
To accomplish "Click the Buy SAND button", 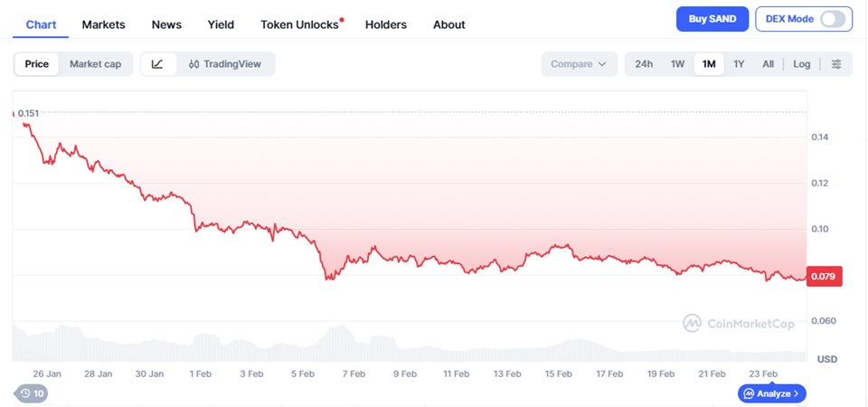I will 712,19.
